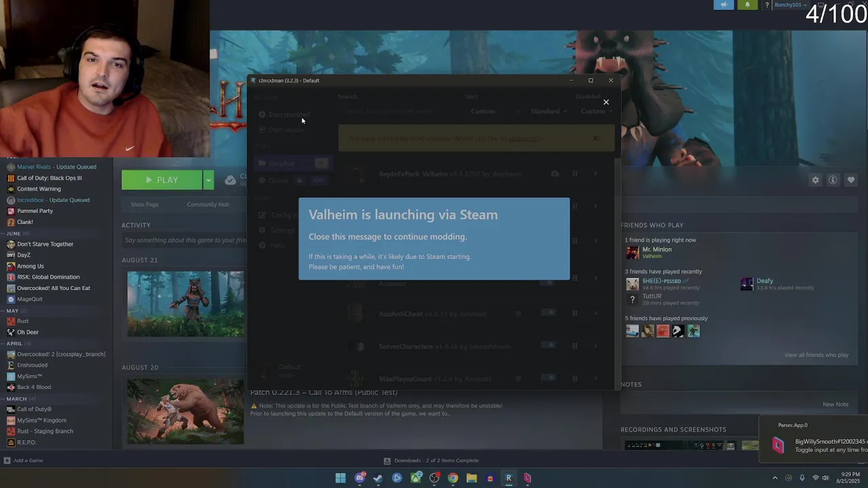Click the Oh Deer game icon
The image size is (868, 488).
(11, 332)
